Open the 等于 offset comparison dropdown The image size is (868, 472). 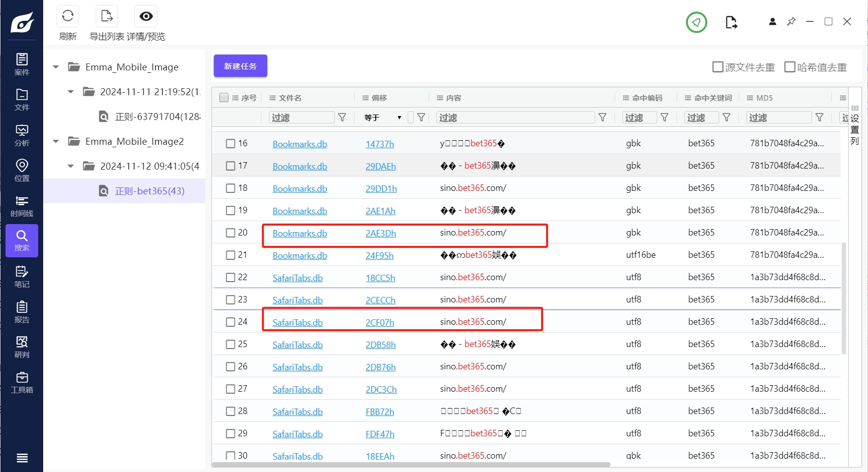click(x=382, y=118)
